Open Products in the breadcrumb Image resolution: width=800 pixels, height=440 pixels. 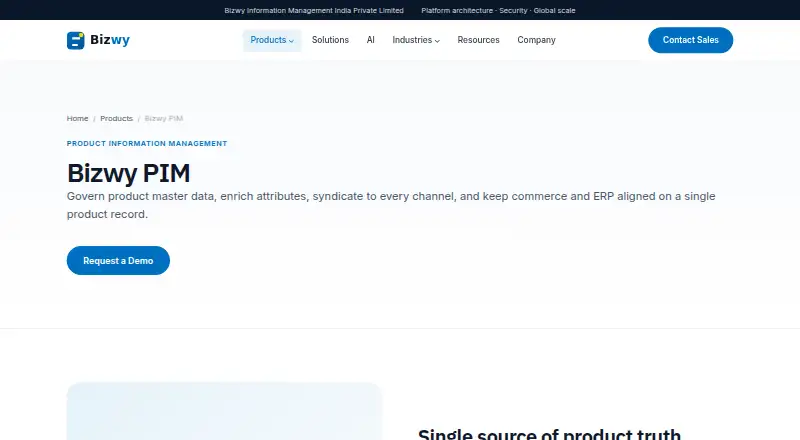(x=116, y=118)
